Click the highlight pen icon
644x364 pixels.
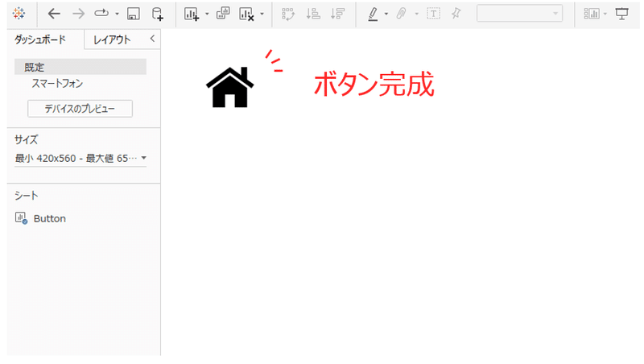click(373, 14)
